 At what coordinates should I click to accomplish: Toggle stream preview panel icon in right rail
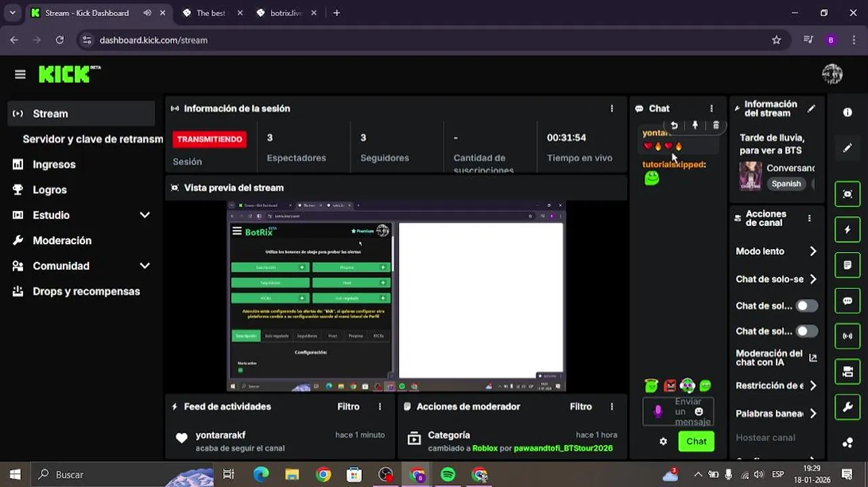pos(848,194)
